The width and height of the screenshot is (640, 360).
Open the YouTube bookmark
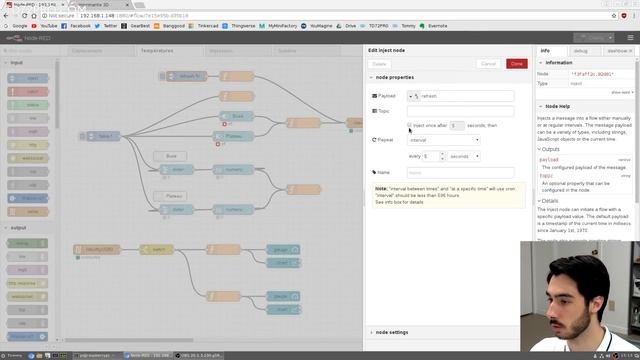tap(44, 26)
